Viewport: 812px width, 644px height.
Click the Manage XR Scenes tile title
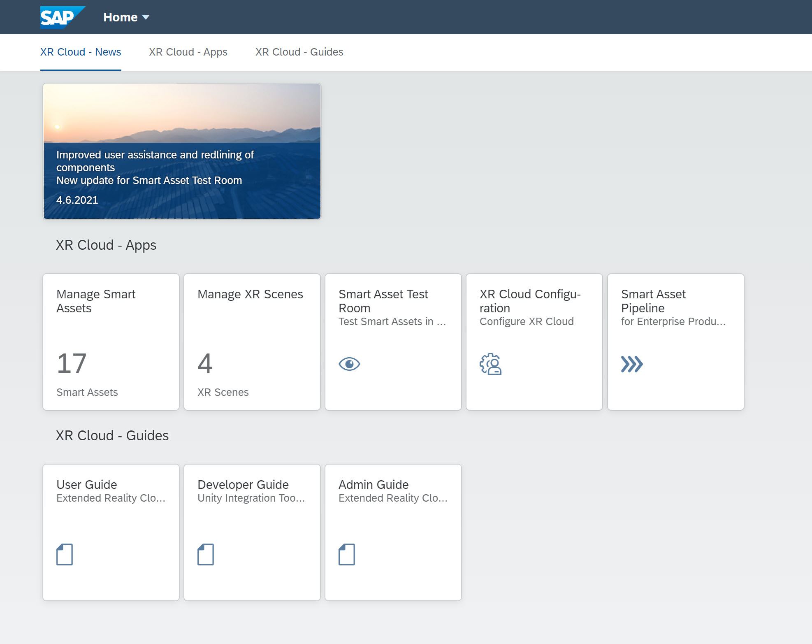[x=250, y=294]
